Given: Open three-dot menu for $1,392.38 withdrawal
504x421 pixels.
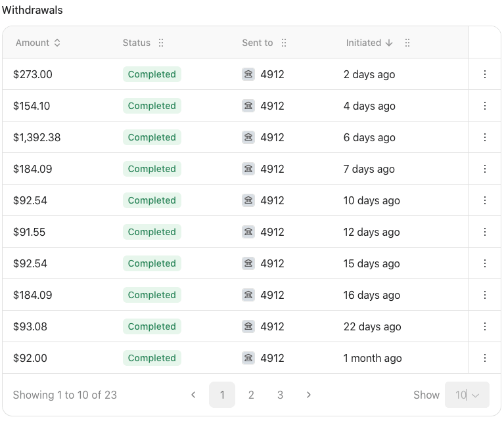Looking at the screenshot, I should (485, 137).
